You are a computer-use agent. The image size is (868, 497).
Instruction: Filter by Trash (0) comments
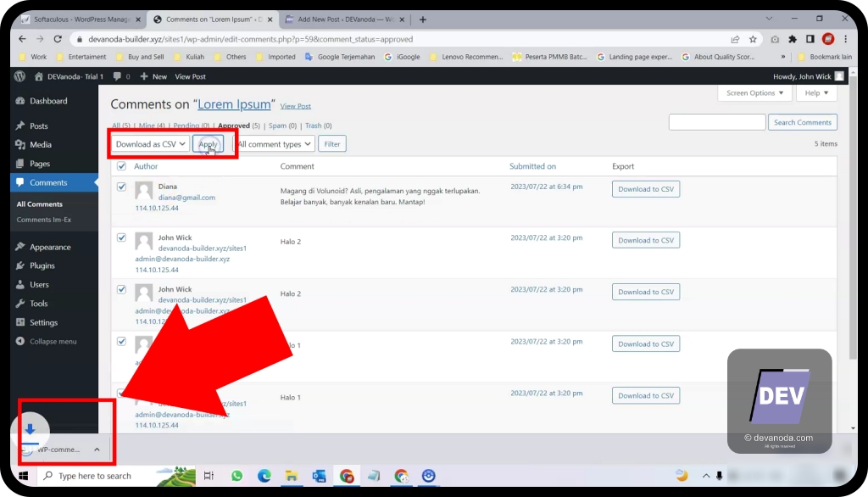pyautogui.click(x=319, y=126)
